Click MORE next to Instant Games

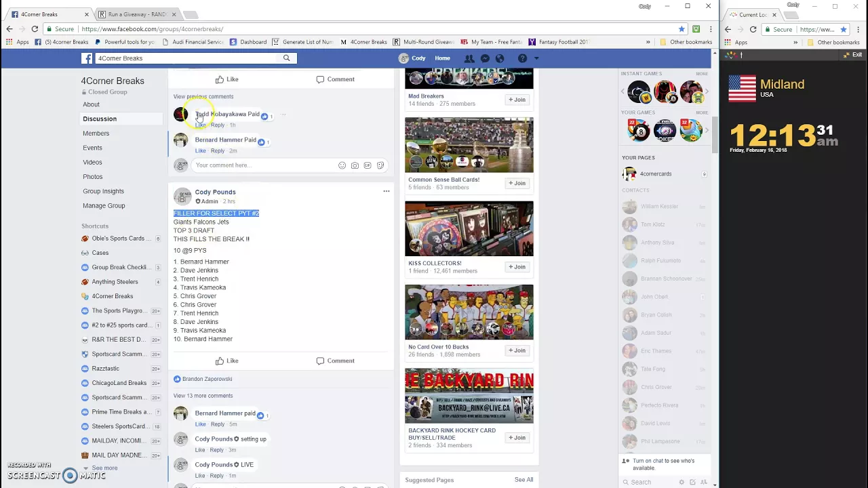click(701, 74)
